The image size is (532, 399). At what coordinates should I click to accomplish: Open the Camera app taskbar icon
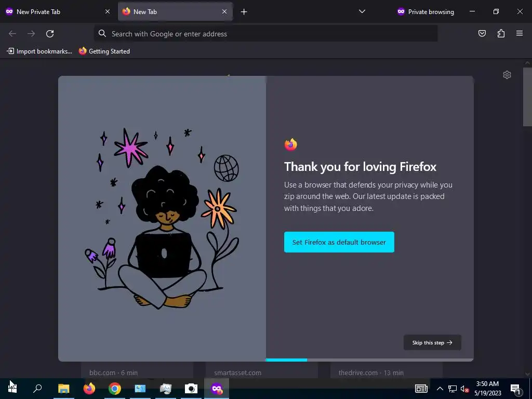191,389
